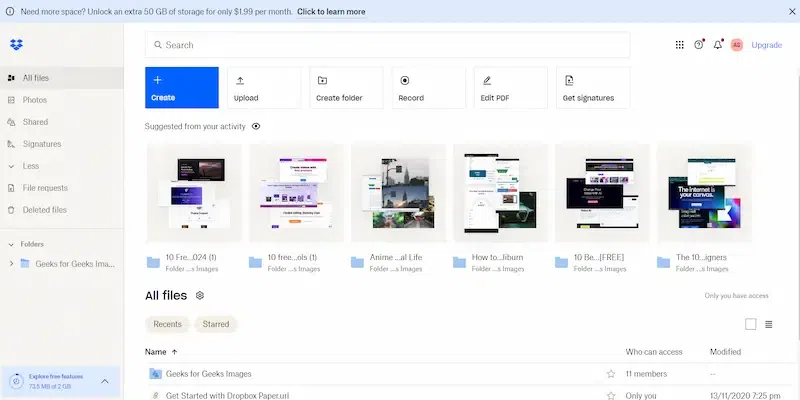This screenshot has width=800, height=400.
Task: Click the Search field
Action: [x=387, y=45]
